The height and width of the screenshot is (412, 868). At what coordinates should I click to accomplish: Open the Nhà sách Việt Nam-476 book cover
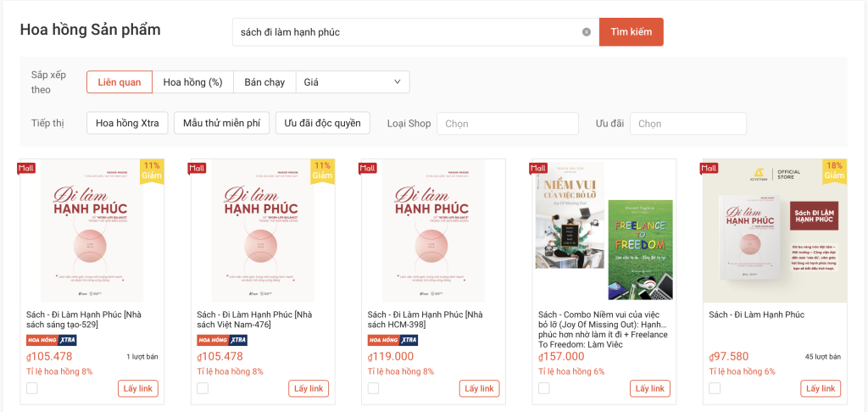263,231
